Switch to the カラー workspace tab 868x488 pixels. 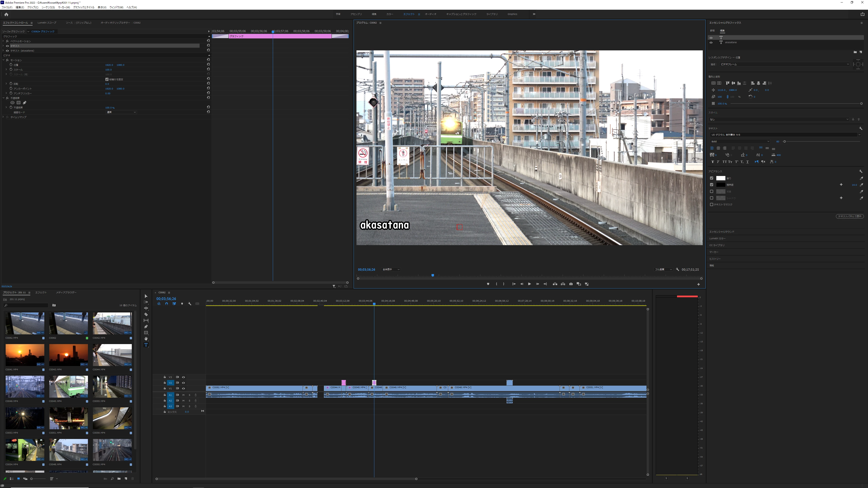(x=389, y=14)
